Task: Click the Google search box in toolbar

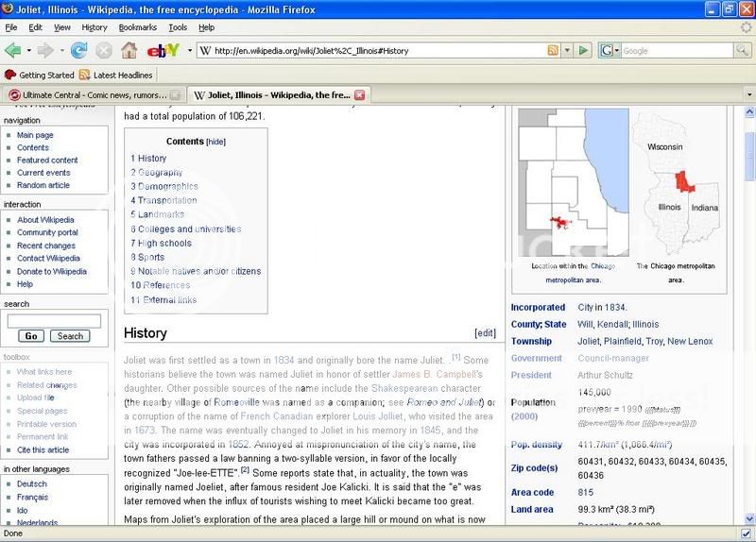Action: pyautogui.click(x=677, y=51)
